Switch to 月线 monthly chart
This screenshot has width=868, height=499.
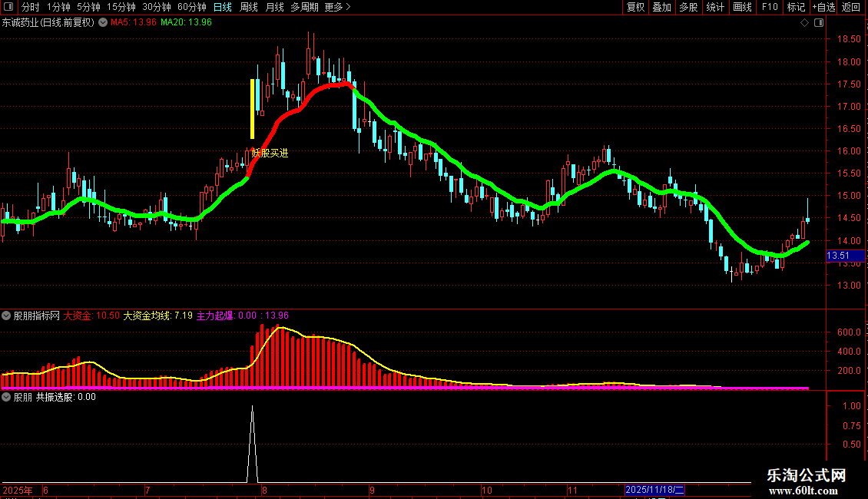click(x=274, y=7)
